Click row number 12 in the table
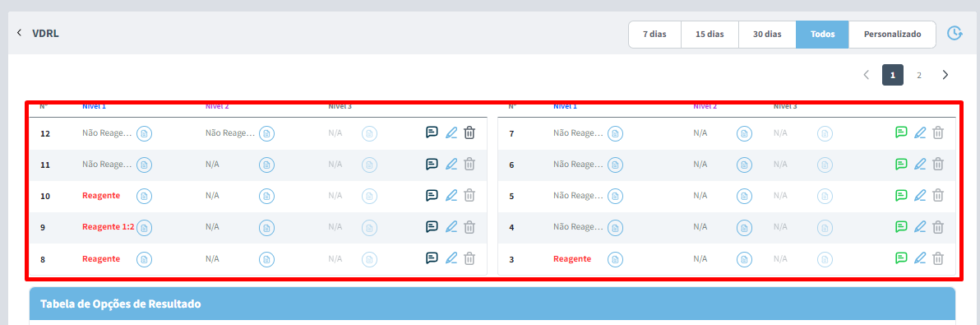Screen dimensions: 980x325 click(x=45, y=133)
